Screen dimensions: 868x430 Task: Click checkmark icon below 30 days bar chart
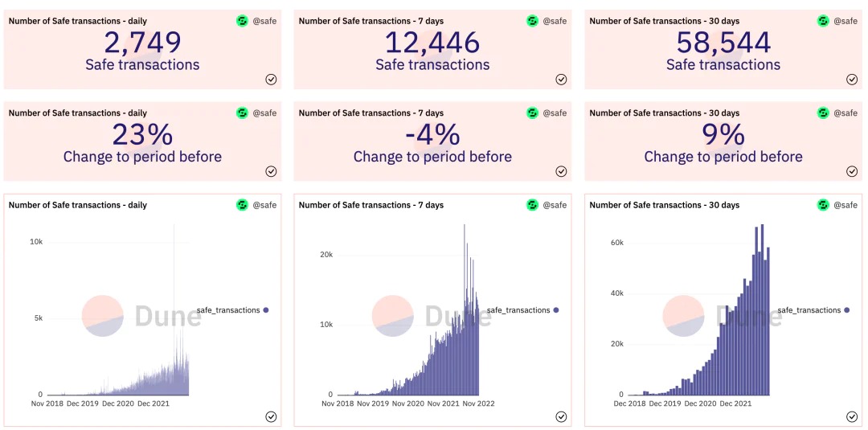(x=852, y=416)
